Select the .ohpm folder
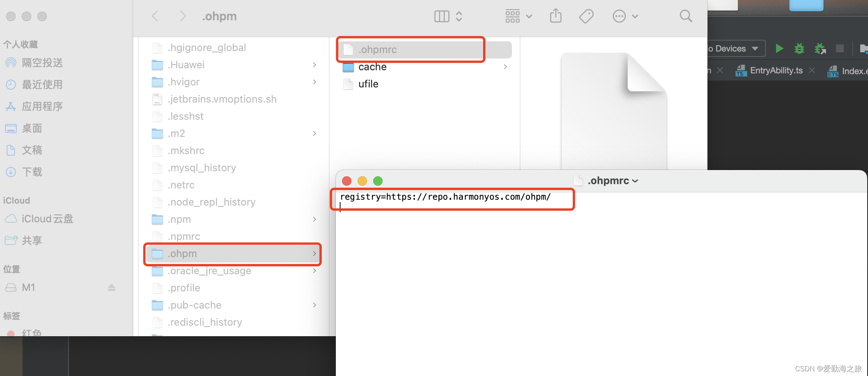Image resolution: width=868 pixels, height=376 pixels. tap(233, 254)
